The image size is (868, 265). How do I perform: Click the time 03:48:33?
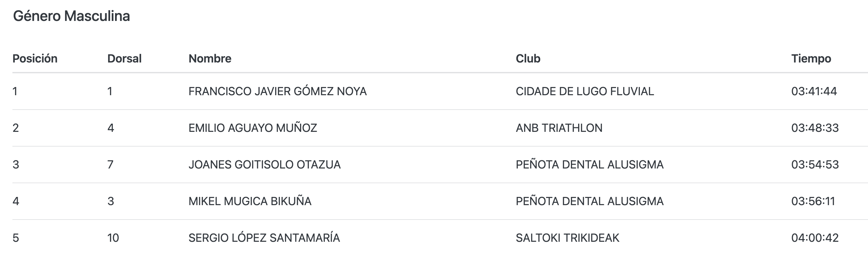point(815,128)
